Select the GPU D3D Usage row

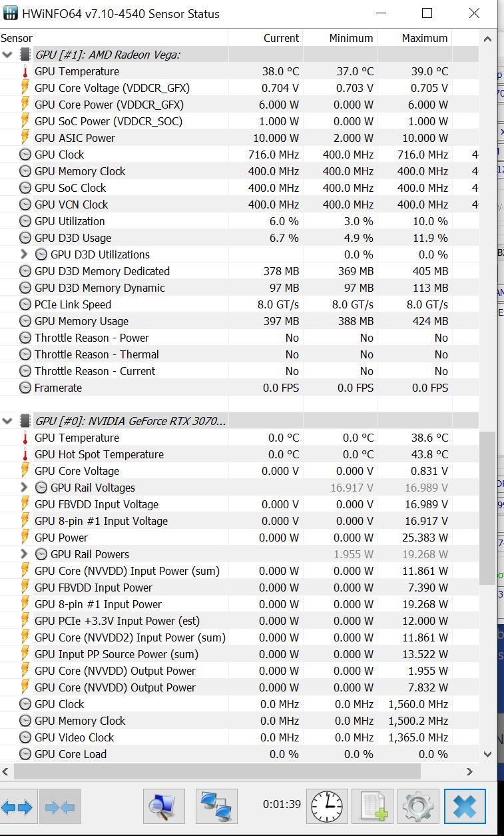tap(239, 238)
